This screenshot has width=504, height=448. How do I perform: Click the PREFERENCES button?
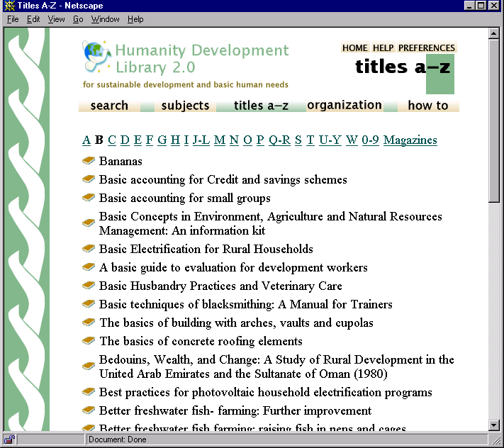tap(426, 48)
